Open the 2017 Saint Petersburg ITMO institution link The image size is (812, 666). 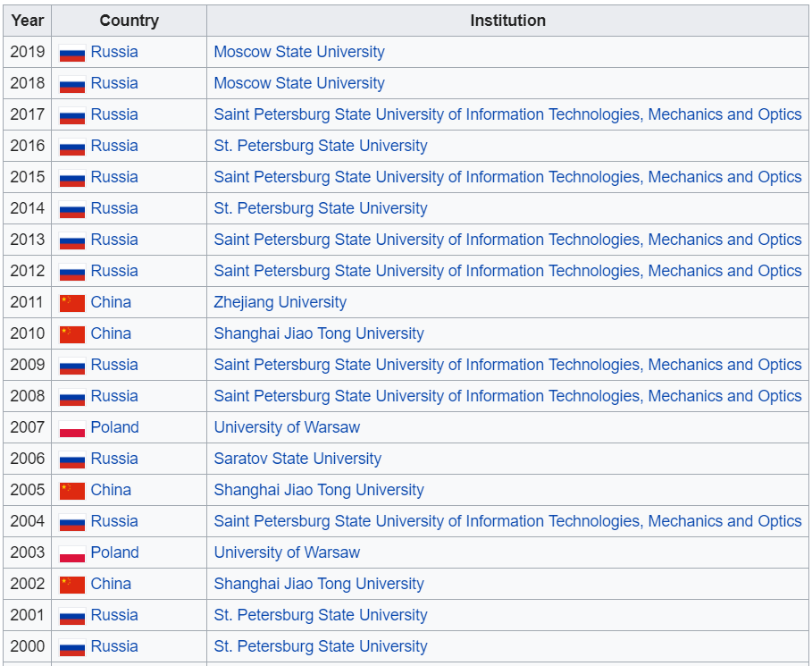click(507, 114)
